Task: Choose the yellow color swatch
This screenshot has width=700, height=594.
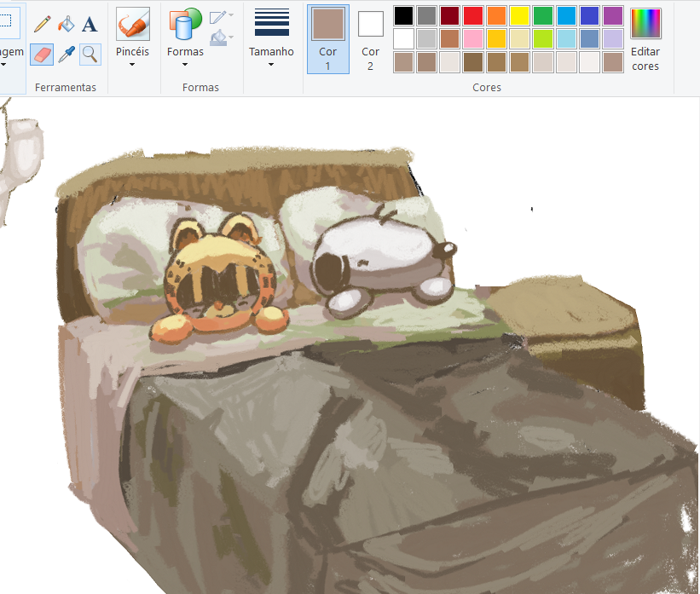Action: click(519, 16)
